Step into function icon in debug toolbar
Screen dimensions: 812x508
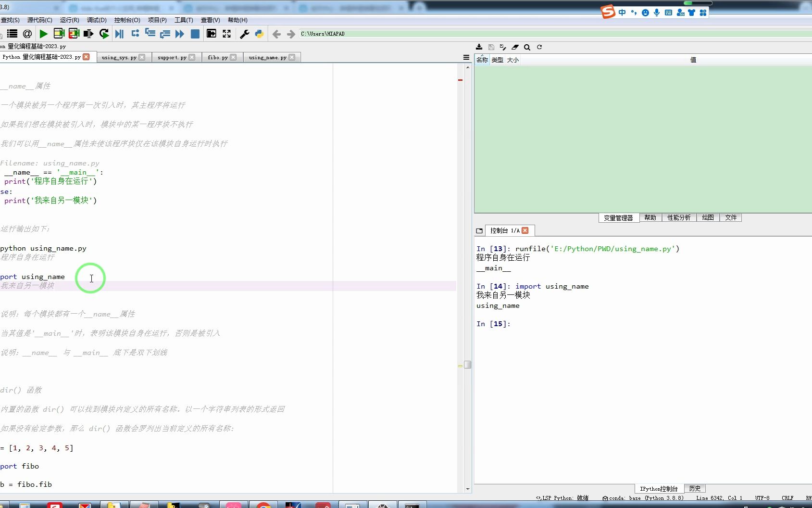pos(150,34)
